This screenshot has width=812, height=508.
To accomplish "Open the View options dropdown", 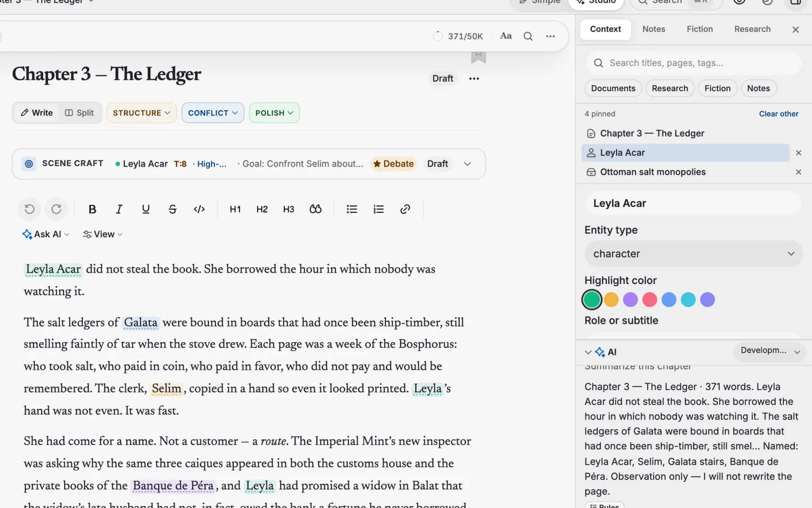I will pos(103,234).
